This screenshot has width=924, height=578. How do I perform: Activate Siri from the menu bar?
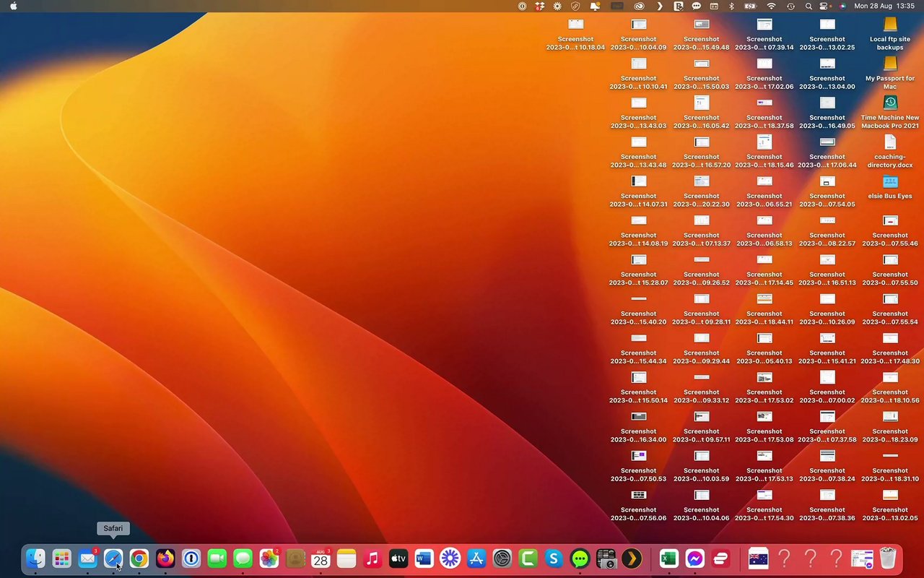click(x=842, y=6)
